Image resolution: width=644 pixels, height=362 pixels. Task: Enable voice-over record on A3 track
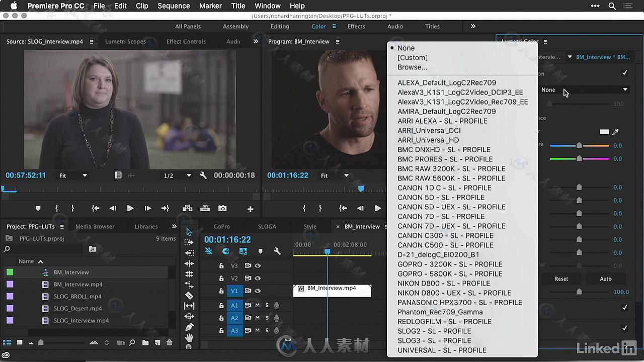pos(276,330)
